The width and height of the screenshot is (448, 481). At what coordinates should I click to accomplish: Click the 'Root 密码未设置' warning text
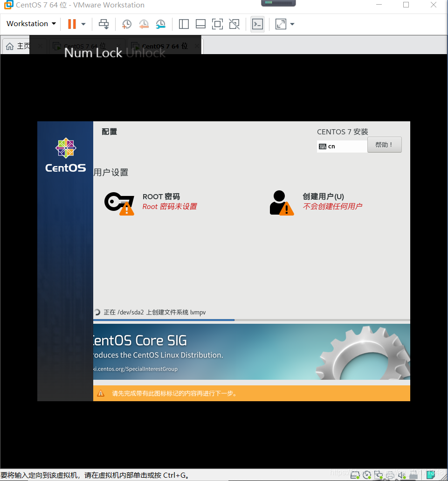pyautogui.click(x=170, y=207)
